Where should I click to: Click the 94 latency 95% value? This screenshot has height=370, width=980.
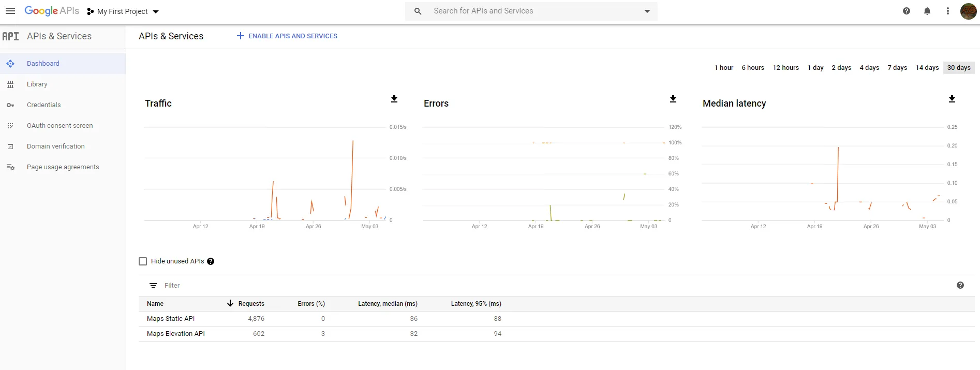click(x=497, y=334)
